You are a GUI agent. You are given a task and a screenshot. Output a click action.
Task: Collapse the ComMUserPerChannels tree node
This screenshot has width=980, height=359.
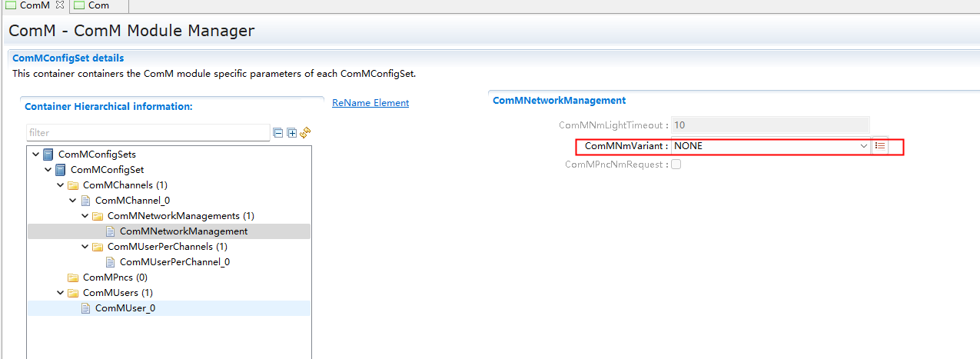(x=85, y=247)
